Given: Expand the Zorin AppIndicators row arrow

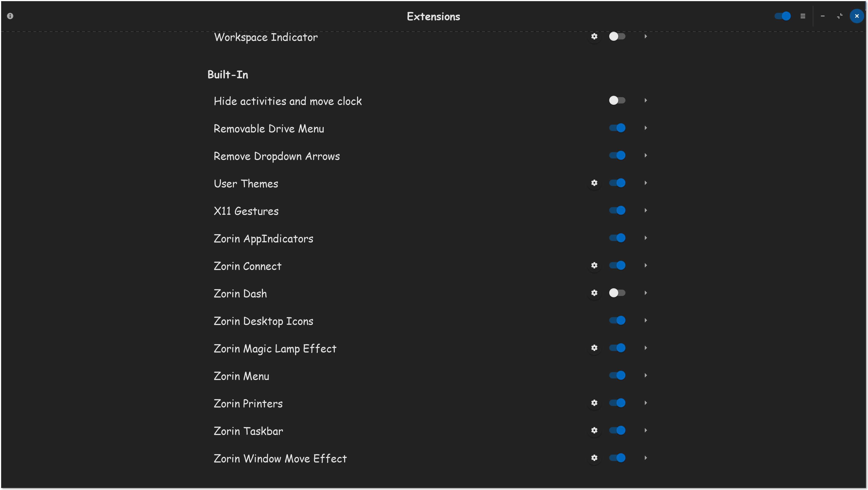Looking at the screenshot, I should [645, 238].
